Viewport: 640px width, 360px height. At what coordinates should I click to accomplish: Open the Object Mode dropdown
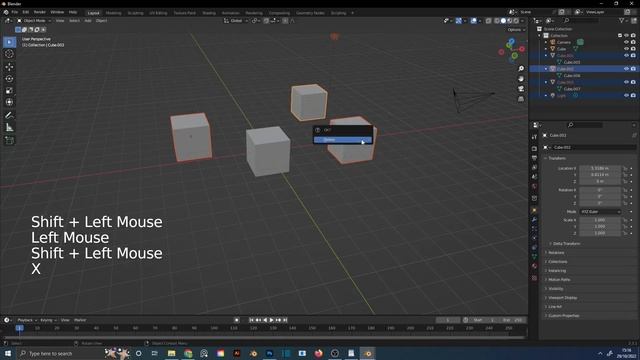click(34, 21)
